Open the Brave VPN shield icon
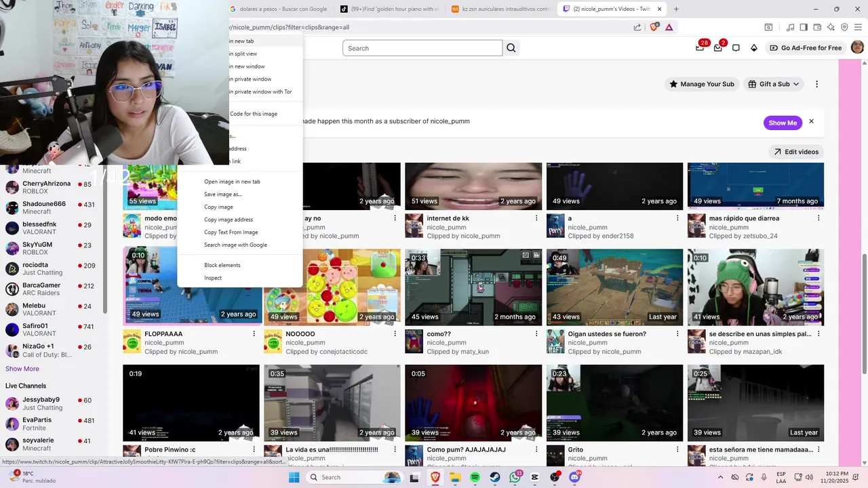Screen dimensions: 868x488 pyautogui.click(x=844, y=27)
